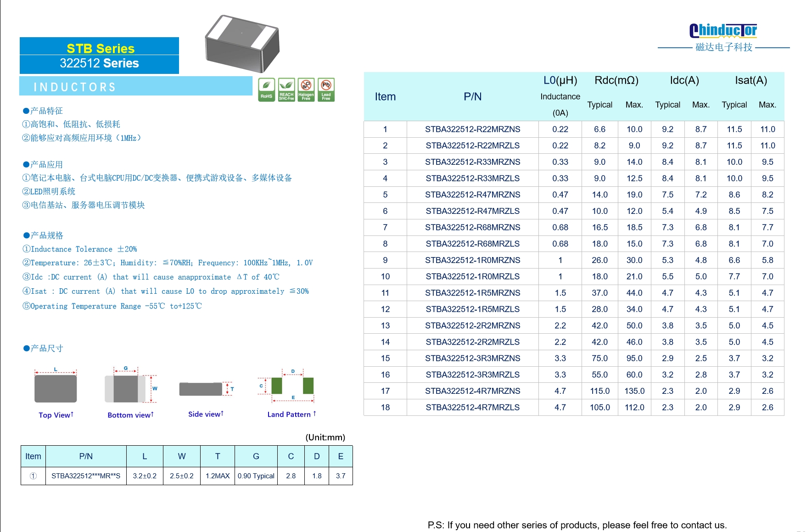The height and width of the screenshot is (532, 812).
Task: Click the (Unit:mm) label
Action: (325, 437)
